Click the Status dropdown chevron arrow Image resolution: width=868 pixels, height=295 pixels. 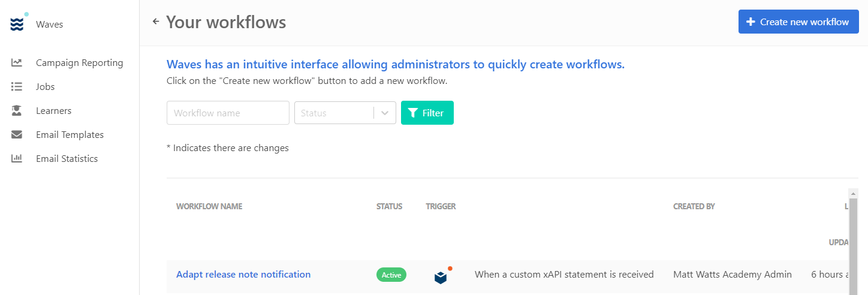pyautogui.click(x=385, y=113)
